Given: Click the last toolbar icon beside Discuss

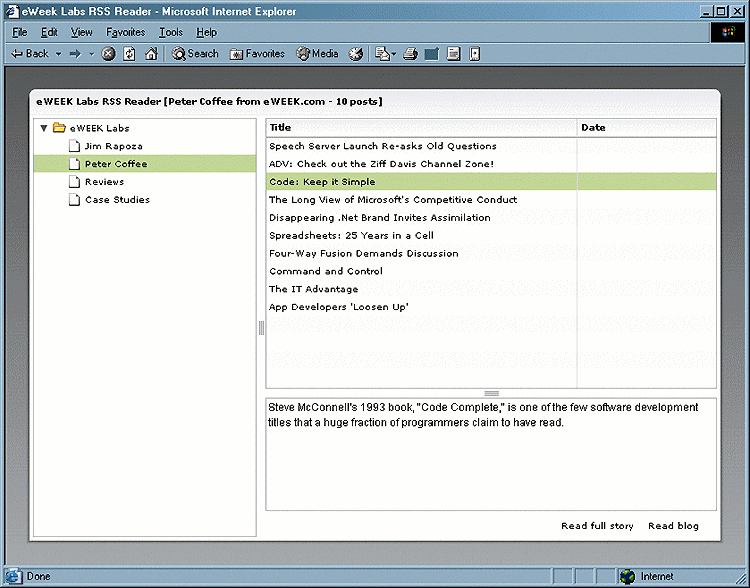Looking at the screenshot, I should [474, 54].
